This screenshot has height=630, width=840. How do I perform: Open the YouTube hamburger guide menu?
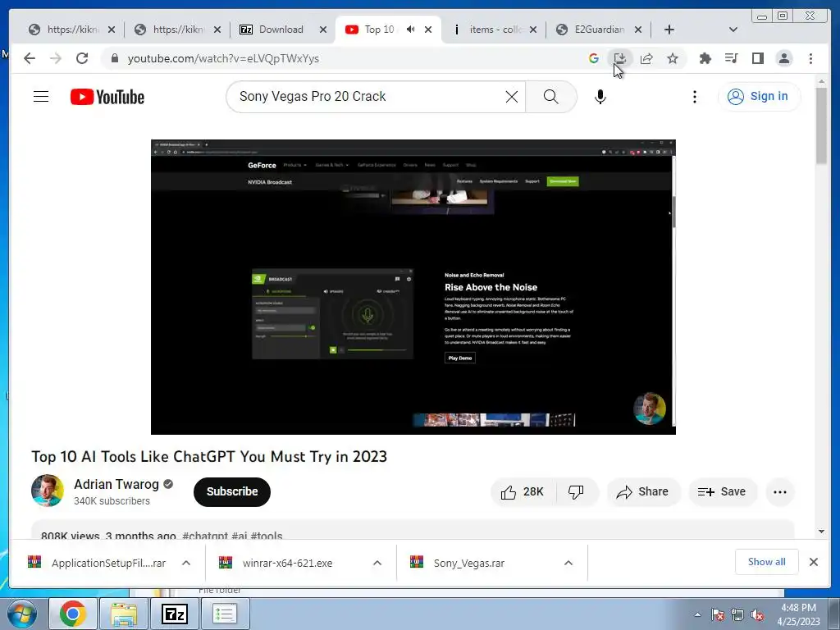pyautogui.click(x=41, y=97)
